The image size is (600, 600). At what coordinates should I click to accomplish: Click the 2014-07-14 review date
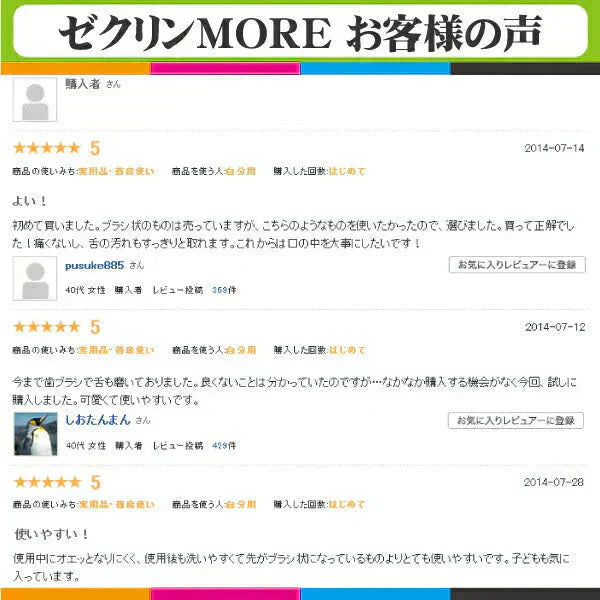(x=554, y=148)
